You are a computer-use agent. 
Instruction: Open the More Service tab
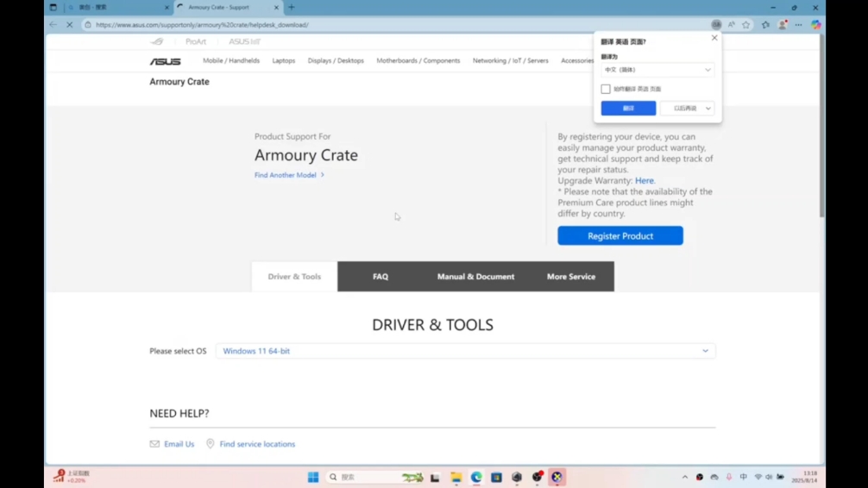(571, 277)
